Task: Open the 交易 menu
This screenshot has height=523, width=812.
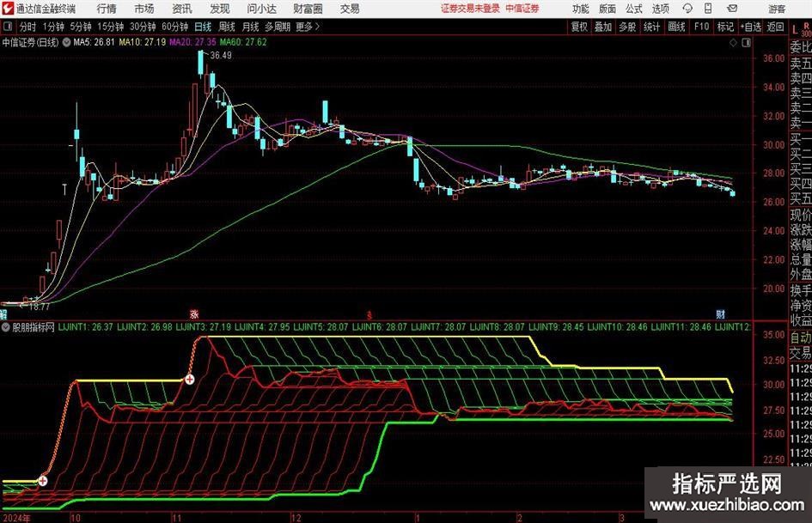Action: 350,9
